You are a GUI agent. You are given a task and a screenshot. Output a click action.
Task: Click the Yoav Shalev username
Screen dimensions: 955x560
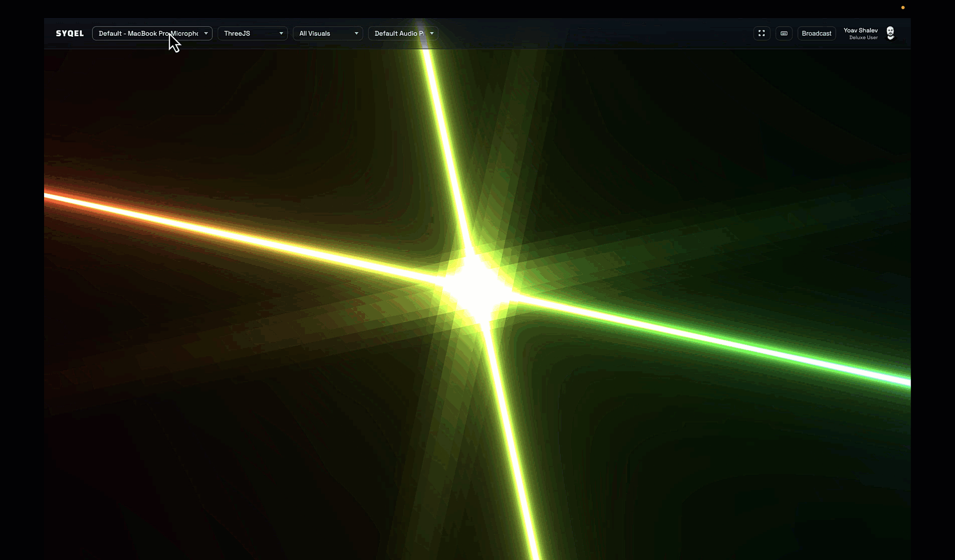[x=860, y=30]
